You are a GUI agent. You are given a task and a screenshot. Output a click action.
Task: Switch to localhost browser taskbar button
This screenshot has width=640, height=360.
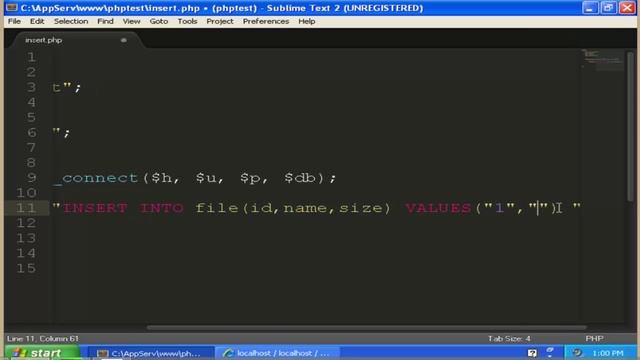pyautogui.click(x=278, y=353)
